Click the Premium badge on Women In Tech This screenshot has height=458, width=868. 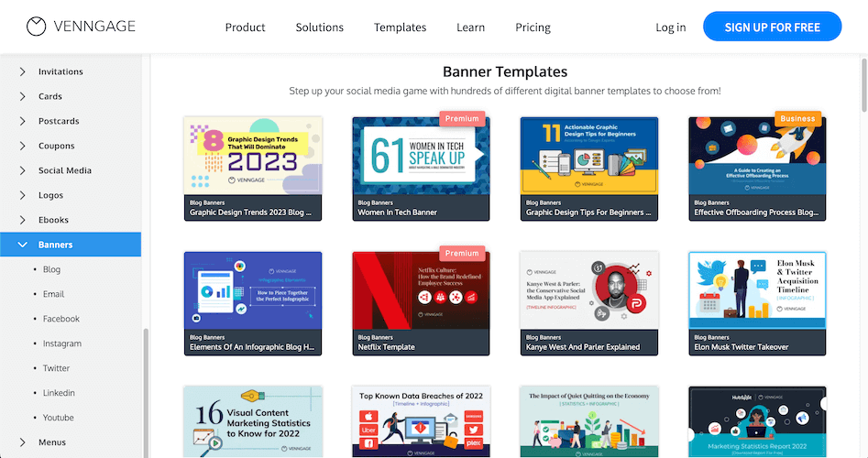462,118
